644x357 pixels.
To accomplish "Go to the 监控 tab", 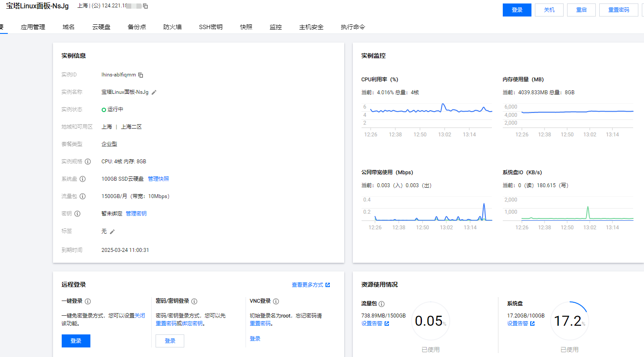I will point(276,27).
